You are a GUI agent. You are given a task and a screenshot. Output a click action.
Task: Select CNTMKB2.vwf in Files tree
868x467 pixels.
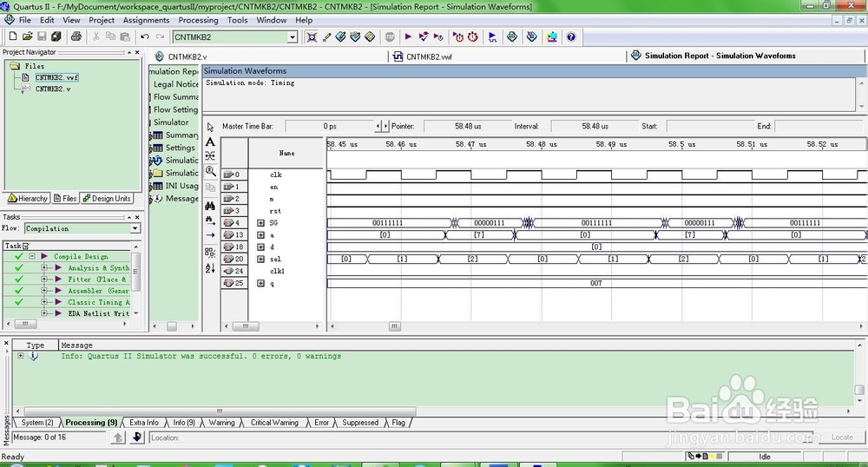tap(57, 77)
